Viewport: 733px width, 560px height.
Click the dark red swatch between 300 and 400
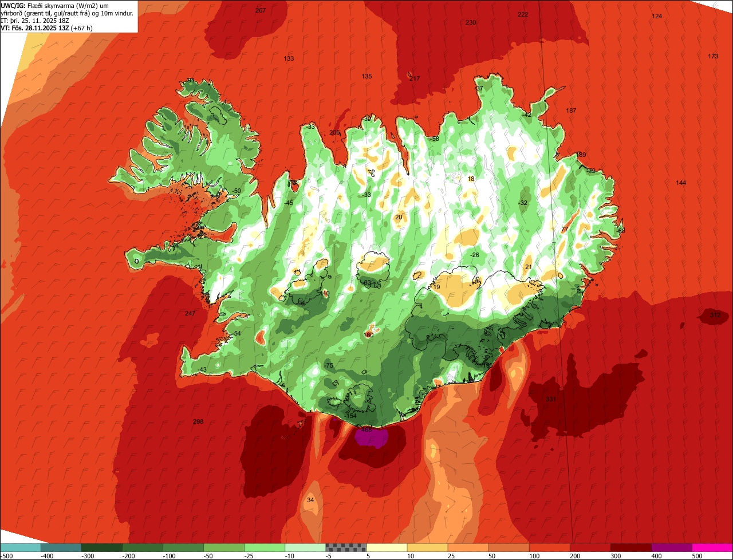coord(630,547)
